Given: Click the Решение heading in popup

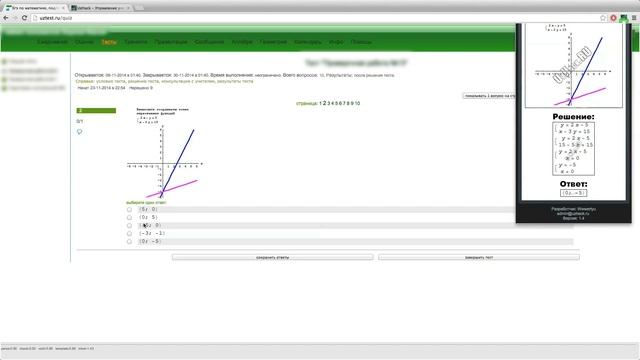Looking at the screenshot, I should [x=573, y=117].
